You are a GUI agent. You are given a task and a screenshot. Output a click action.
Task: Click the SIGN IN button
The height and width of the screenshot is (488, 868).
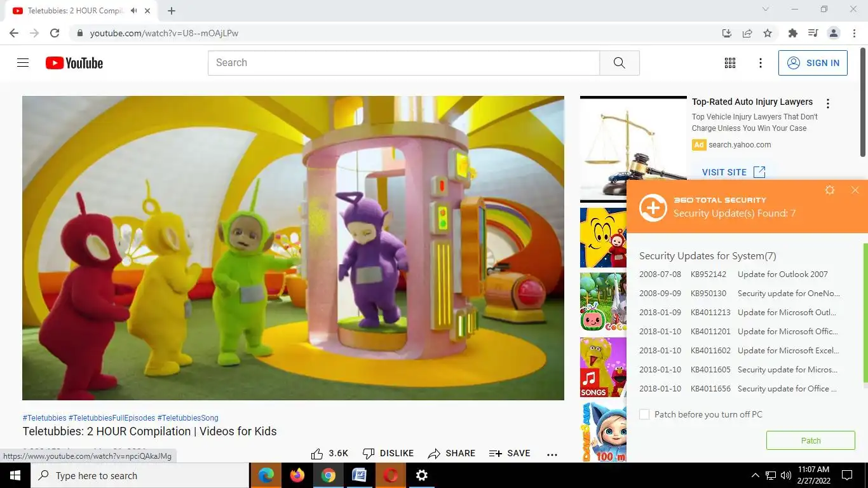pyautogui.click(x=813, y=63)
